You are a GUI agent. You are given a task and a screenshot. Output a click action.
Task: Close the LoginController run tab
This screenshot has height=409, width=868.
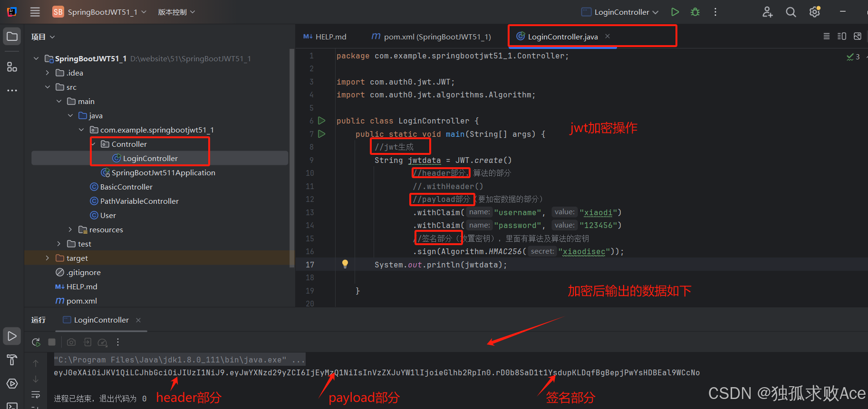(x=138, y=320)
